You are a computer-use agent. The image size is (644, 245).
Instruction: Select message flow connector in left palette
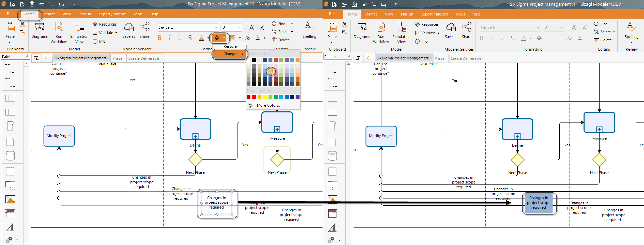(x=10, y=82)
